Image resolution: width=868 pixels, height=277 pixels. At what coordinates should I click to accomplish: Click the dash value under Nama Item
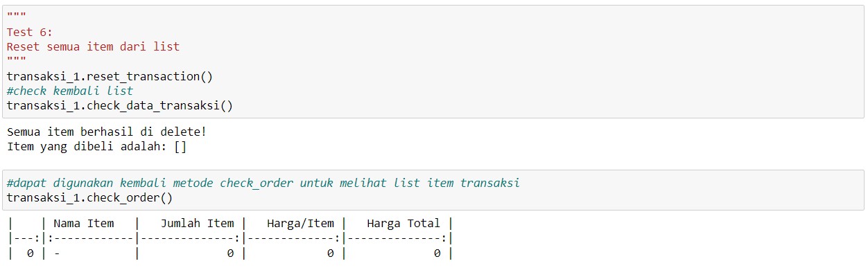(x=57, y=253)
